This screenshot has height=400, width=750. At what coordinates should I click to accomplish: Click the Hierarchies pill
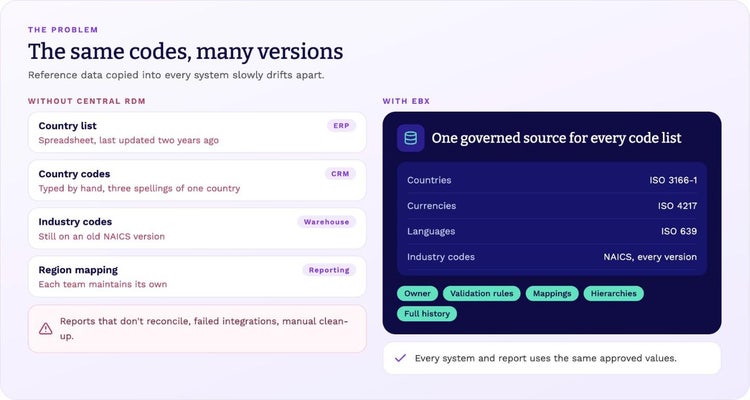614,293
